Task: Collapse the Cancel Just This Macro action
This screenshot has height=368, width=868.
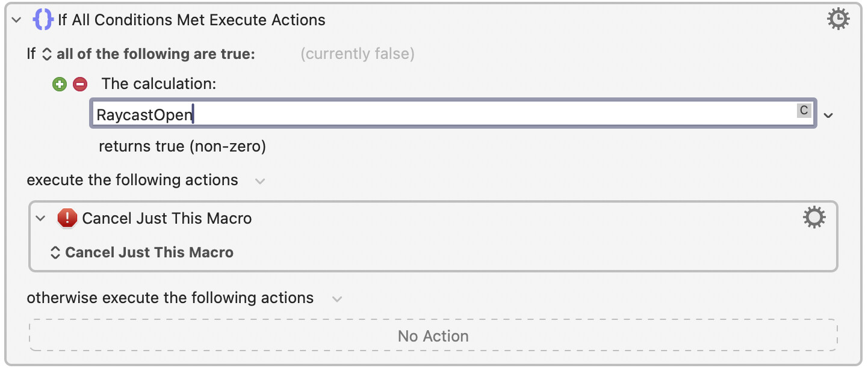Action: click(40, 218)
